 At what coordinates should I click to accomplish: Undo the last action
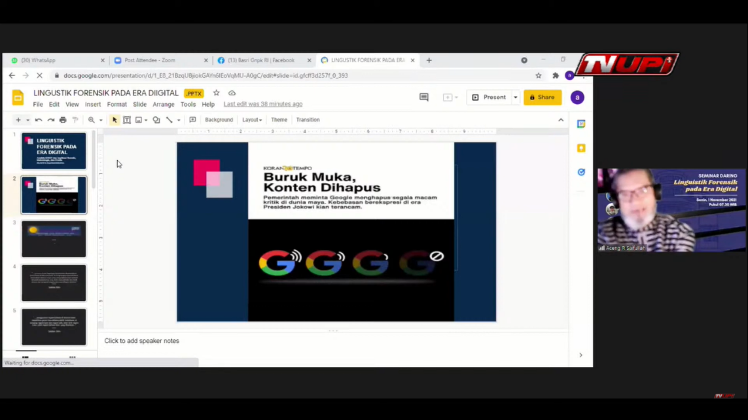39,120
